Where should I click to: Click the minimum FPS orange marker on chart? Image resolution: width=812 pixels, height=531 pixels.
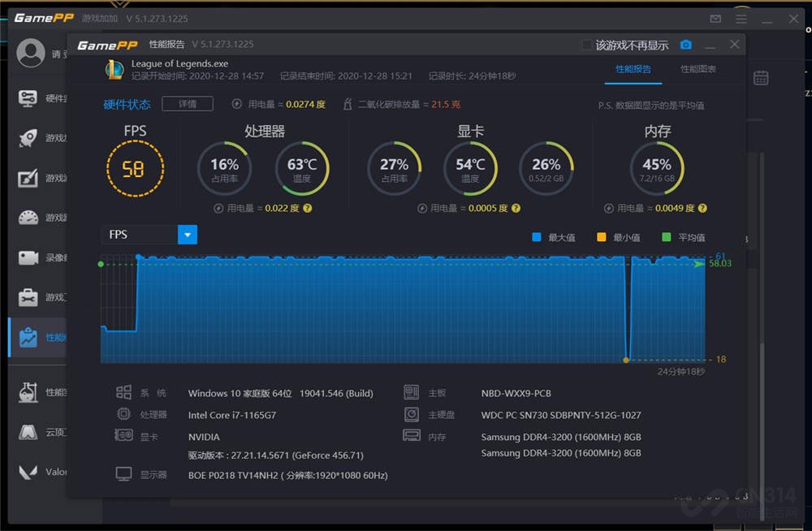[x=626, y=360]
